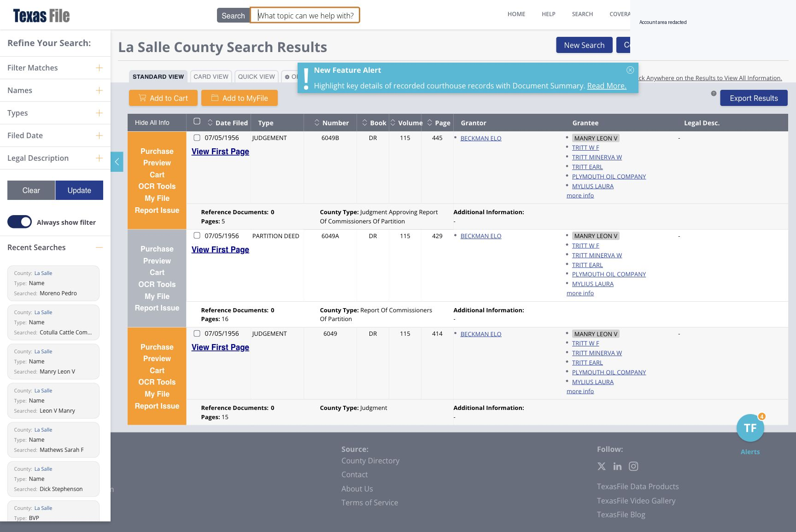Click Hide All Info header button
The width and height of the screenshot is (796, 532).
tap(152, 123)
